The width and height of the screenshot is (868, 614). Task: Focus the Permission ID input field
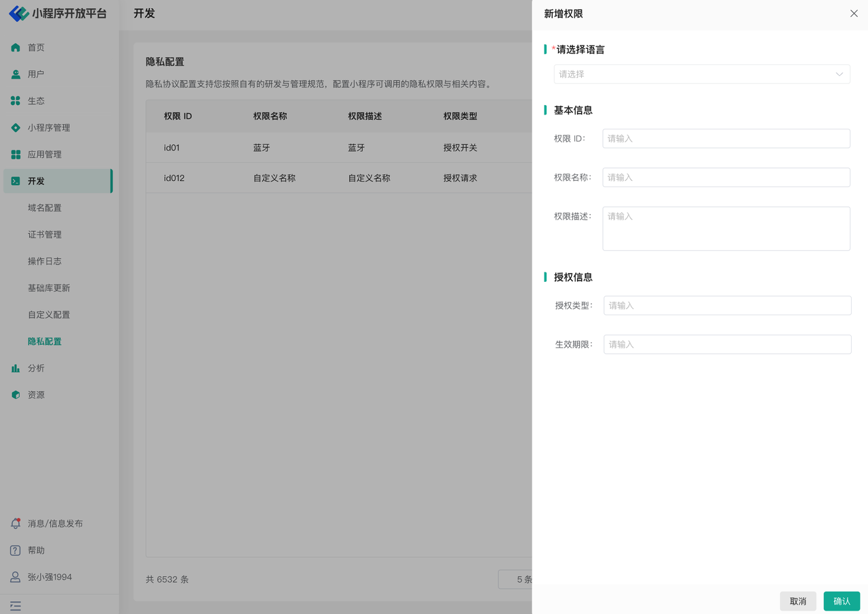726,138
